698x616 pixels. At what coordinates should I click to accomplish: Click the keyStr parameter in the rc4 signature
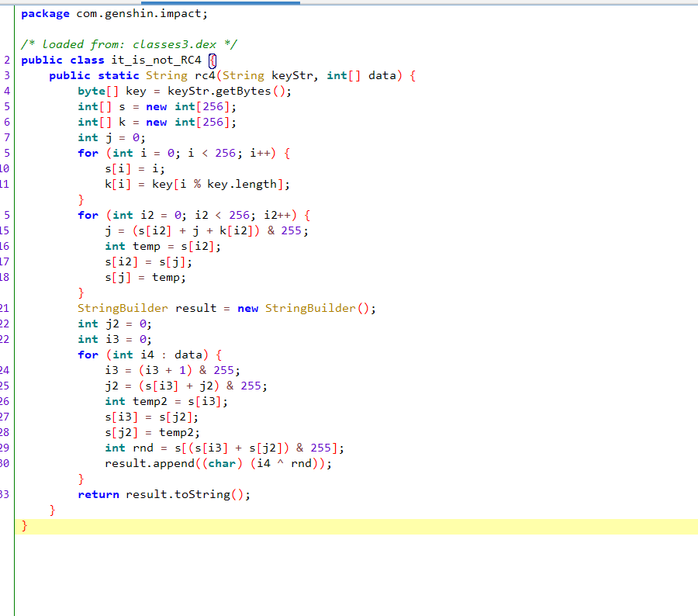[x=292, y=76]
